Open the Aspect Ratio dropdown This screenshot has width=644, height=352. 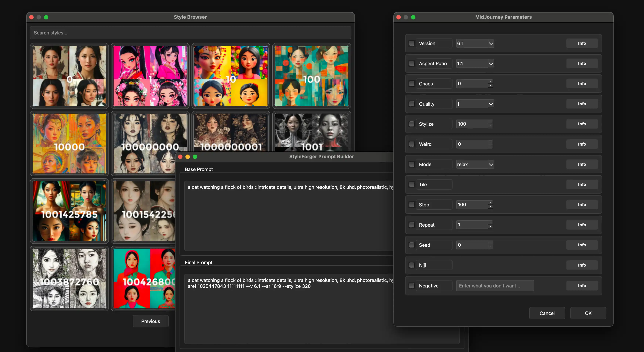(x=475, y=63)
